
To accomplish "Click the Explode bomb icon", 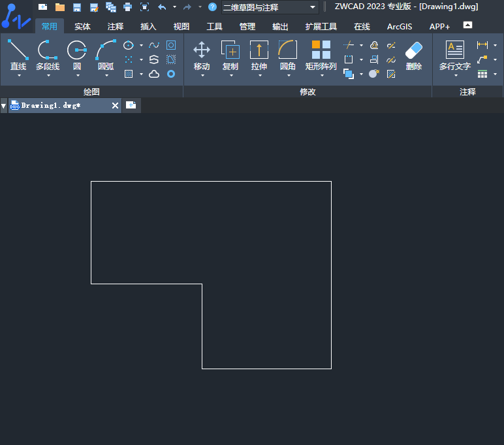I will [x=374, y=74].
